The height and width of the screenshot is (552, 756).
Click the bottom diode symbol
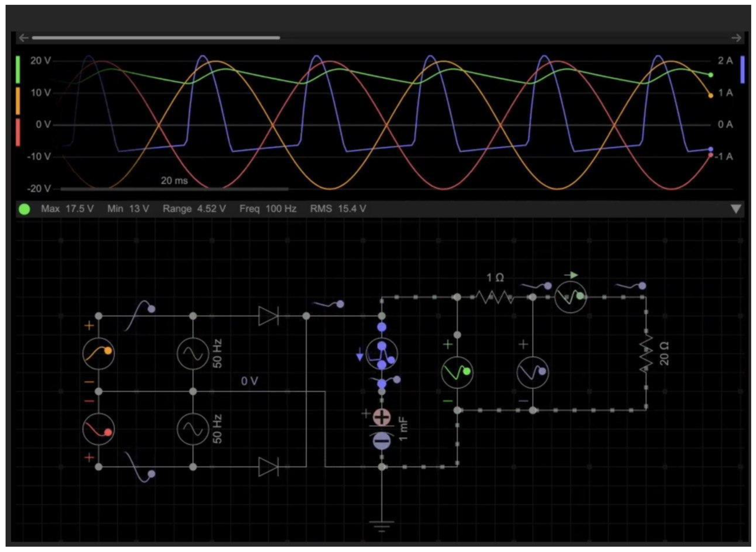[269, 467]
